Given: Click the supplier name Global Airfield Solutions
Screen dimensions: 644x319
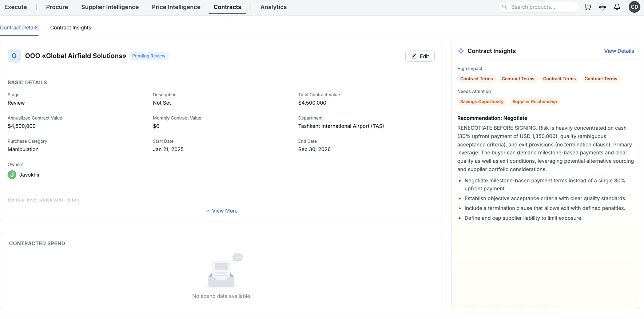Looking at the screenshot, I should [76, 56].
